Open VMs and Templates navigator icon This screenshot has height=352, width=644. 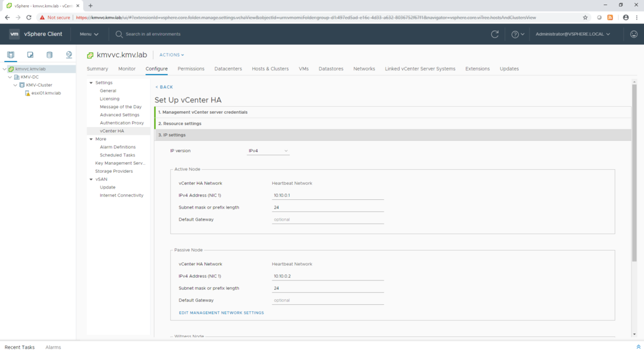pos(30,55)
